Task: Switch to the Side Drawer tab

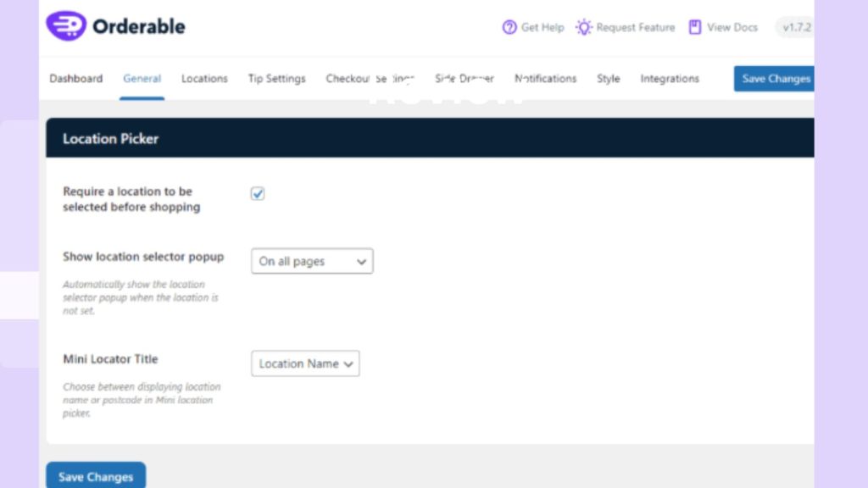Action: 465,79
